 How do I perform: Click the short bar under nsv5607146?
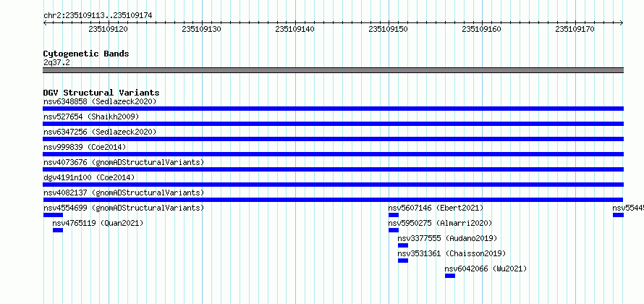394,215
